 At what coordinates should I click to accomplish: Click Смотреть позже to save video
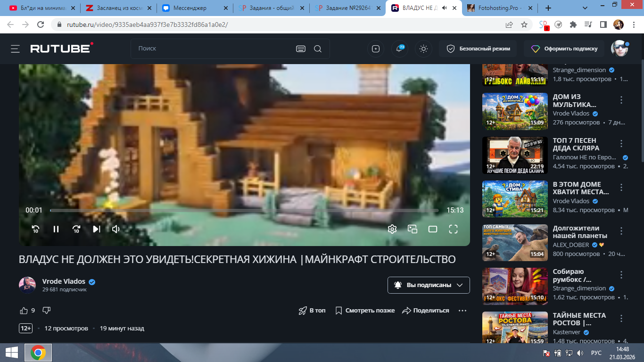(365, 311)
